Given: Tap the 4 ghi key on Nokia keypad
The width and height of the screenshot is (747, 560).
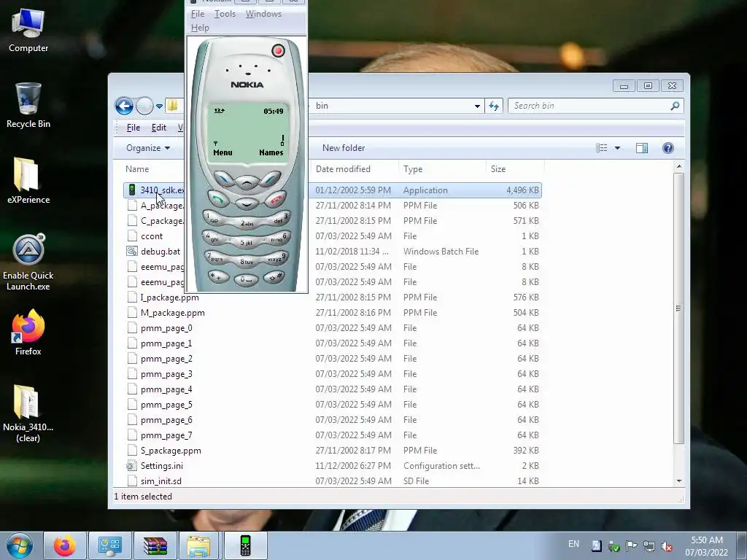Looking at the screenshot, I should [x=213, y=238].
